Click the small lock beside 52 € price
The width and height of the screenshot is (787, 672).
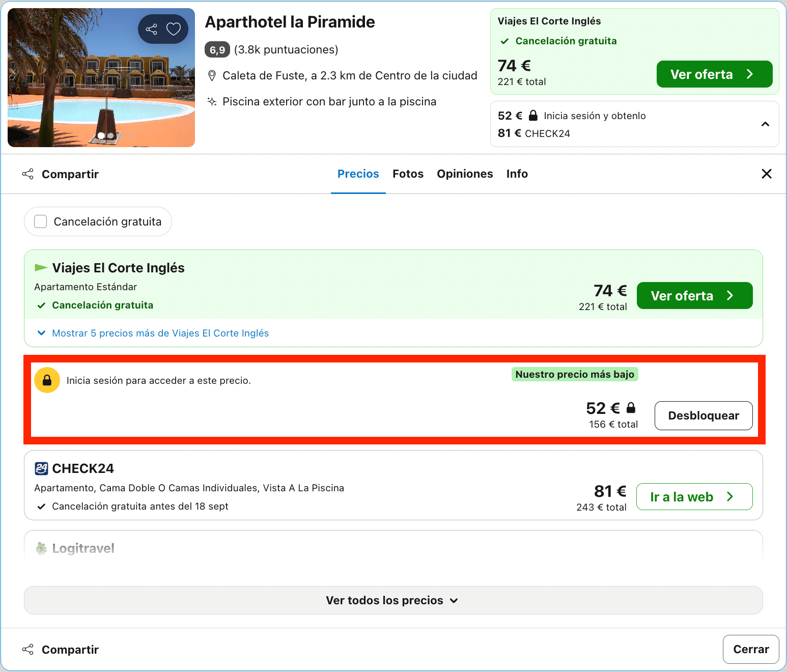click(x=631, y=407)
